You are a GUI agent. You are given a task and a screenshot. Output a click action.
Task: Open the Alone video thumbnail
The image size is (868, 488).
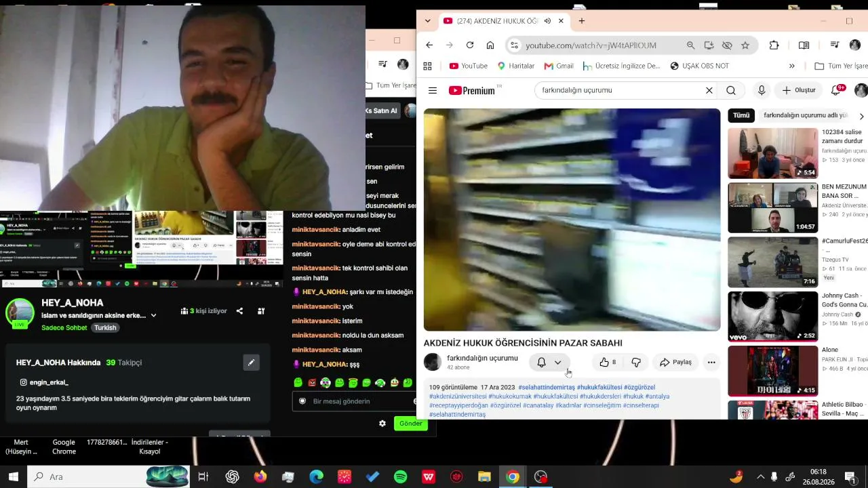click(x=773, y=371)
